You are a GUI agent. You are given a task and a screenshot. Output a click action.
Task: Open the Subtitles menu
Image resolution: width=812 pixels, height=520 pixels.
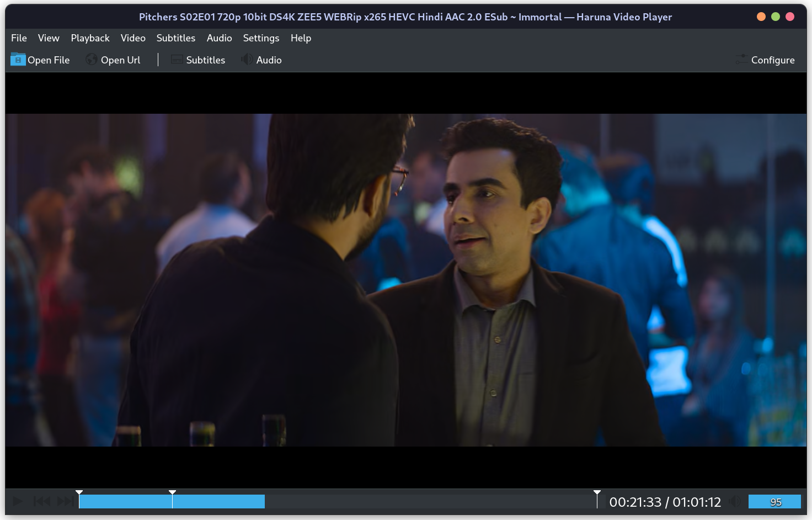tap(175, 38)
